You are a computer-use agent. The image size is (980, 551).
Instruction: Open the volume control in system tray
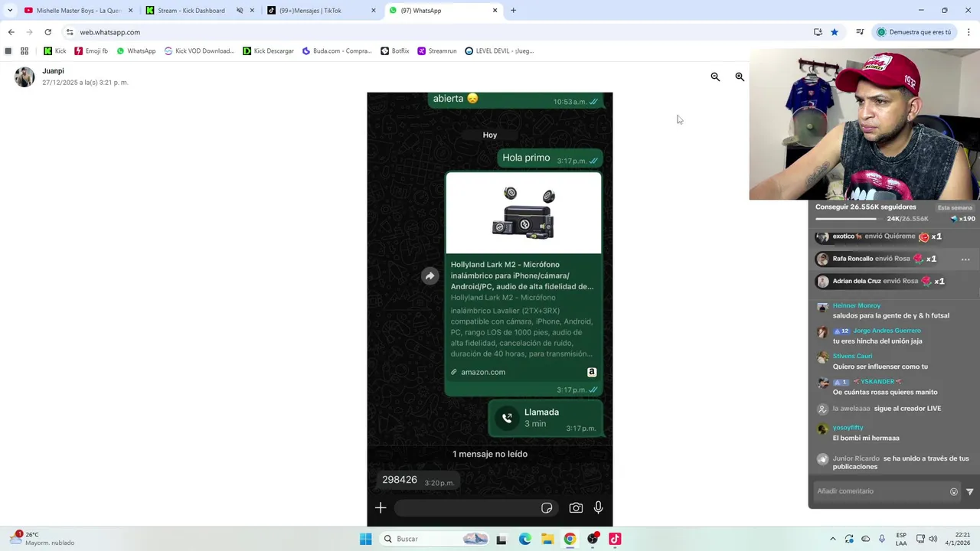click(933, 539)
